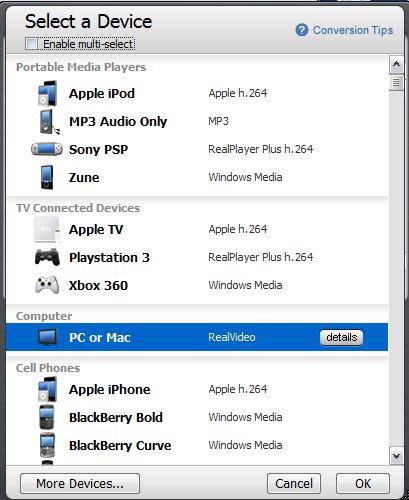Viewport: 409px width, 500px height.
Task: Confirm selection with OK button
Action: (x=363, y=483)
